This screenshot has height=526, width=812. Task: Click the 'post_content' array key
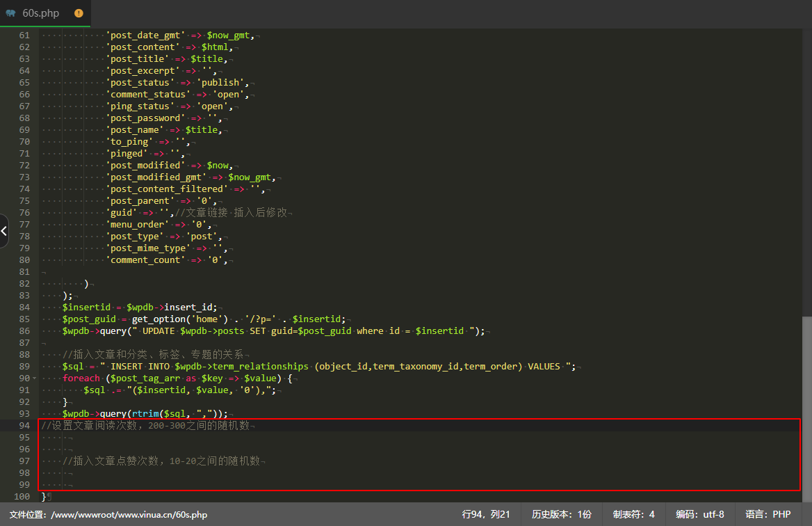(143, 47)
